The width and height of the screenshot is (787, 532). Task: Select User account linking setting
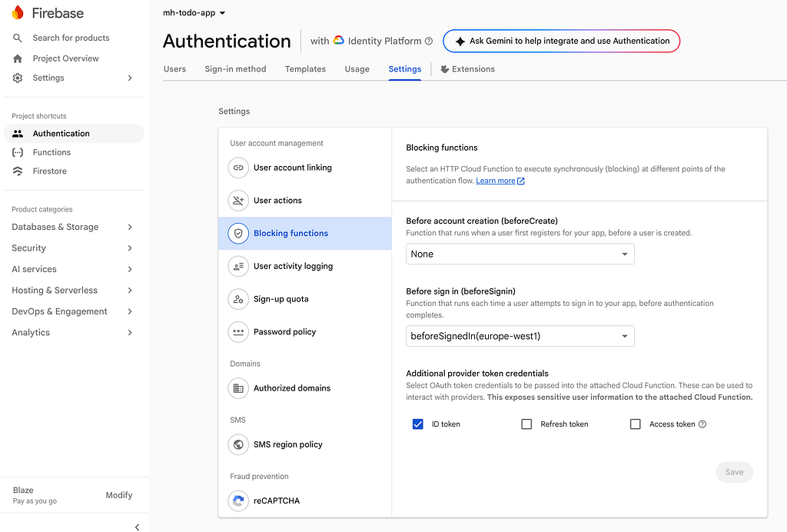coord(304,168)
